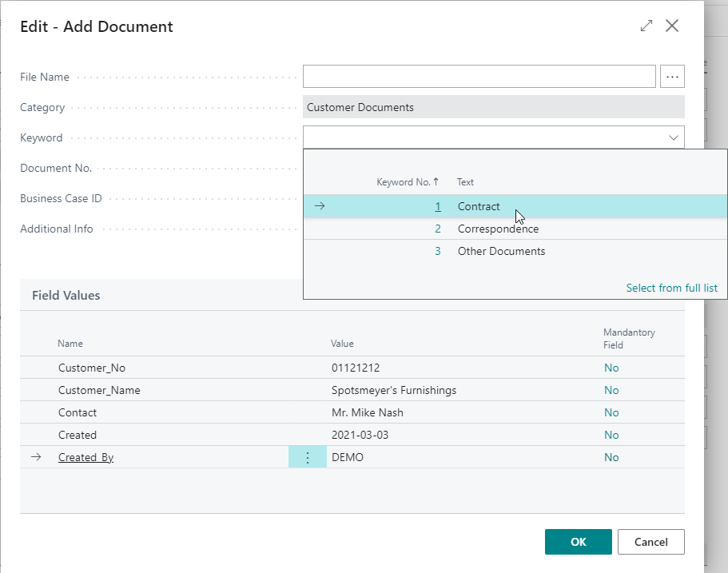The height and width of the screenshot is (573, 728).
Task: Click the Select from full list link
Action: coord(671,288)
